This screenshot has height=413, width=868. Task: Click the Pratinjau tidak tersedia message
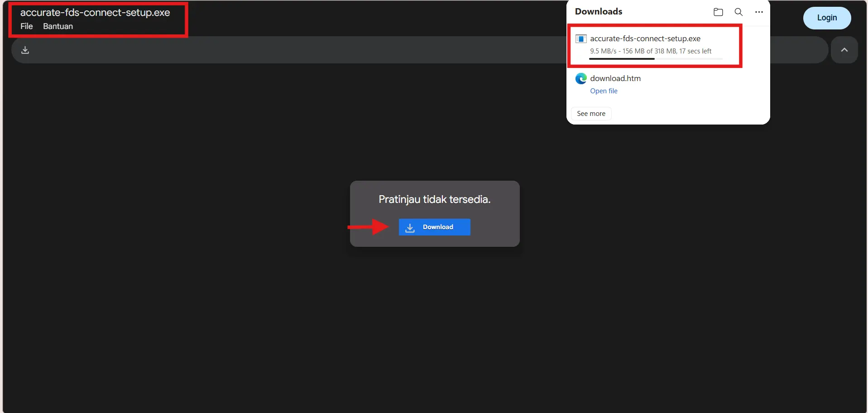435,199
